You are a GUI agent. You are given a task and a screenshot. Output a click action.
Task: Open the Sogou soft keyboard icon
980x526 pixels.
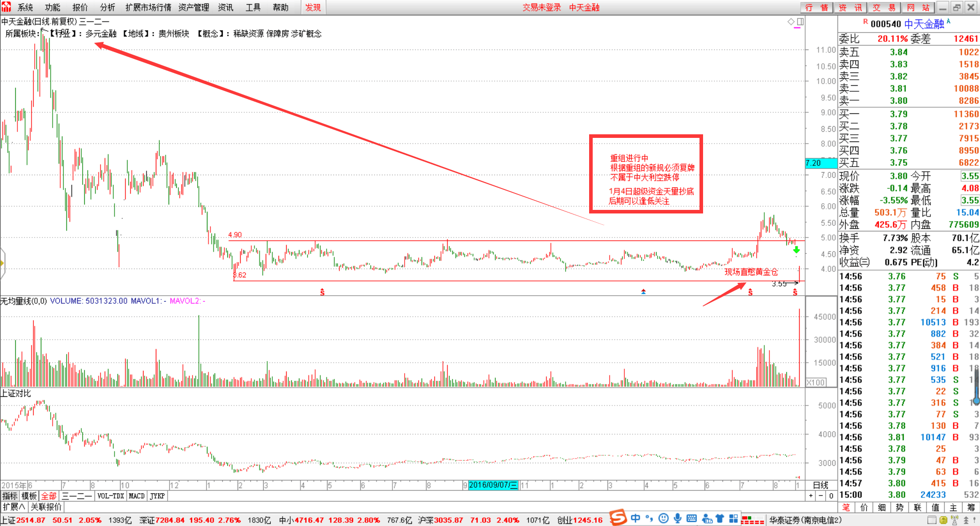[692, 518]
